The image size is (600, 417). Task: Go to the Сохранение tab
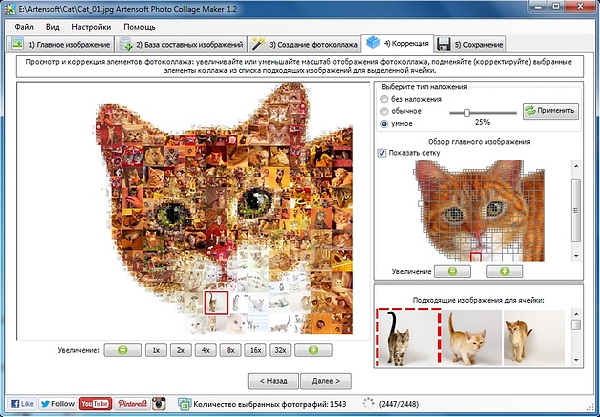click(x=470, y=44)
